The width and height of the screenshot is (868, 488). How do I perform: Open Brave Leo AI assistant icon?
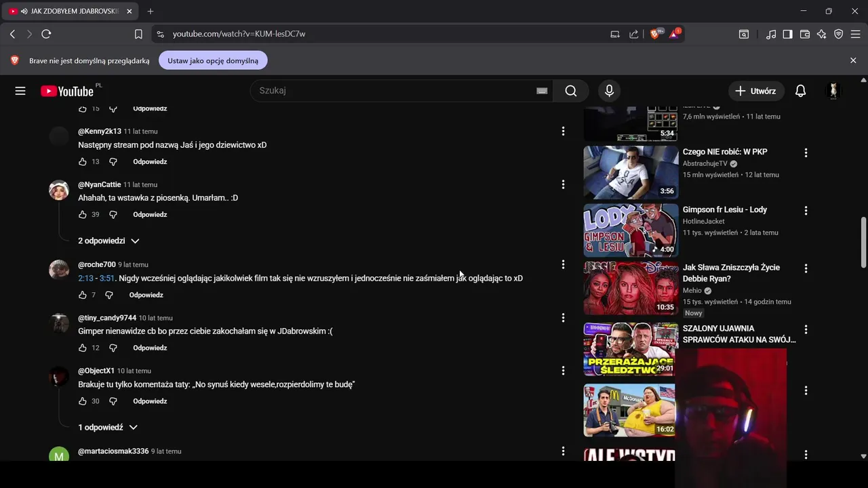click(x=822, y=34)
